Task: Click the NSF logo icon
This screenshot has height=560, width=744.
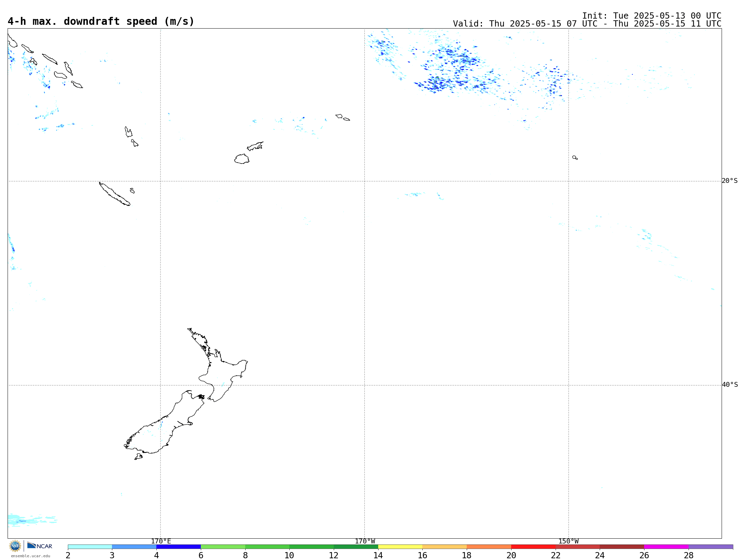Action: click(15, 546)
